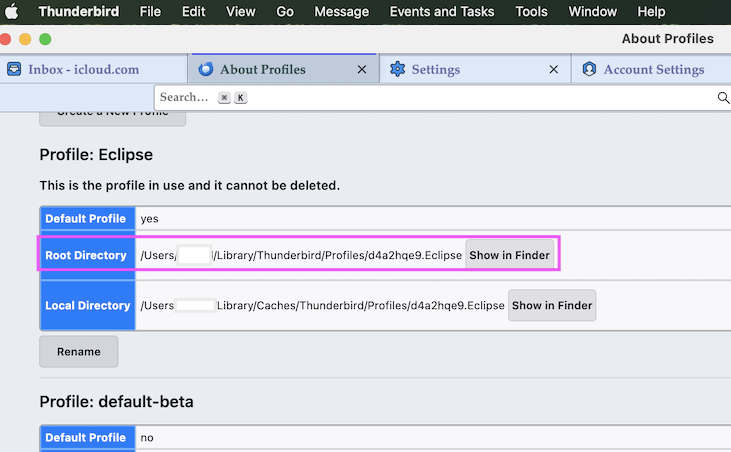Show Local Directory in Finder
The height and width of the screenshot is (452, 731).
pos(552,306)
